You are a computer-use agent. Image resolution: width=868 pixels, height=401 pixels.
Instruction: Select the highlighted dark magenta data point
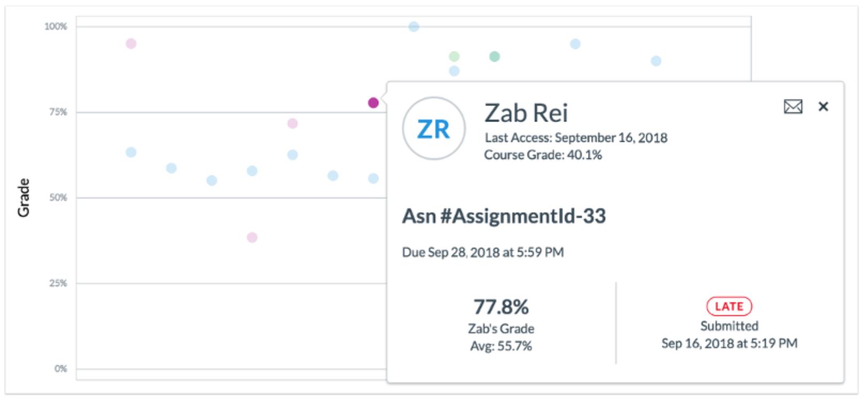coord(373,103)
